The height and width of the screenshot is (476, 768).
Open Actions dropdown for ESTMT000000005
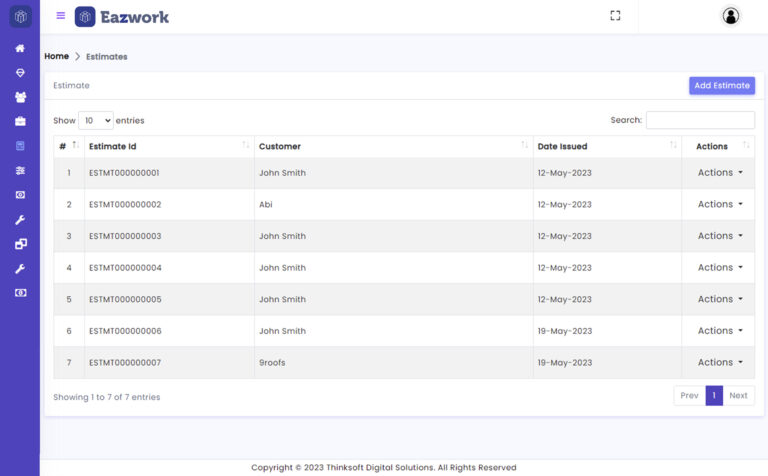click(720, 299)
